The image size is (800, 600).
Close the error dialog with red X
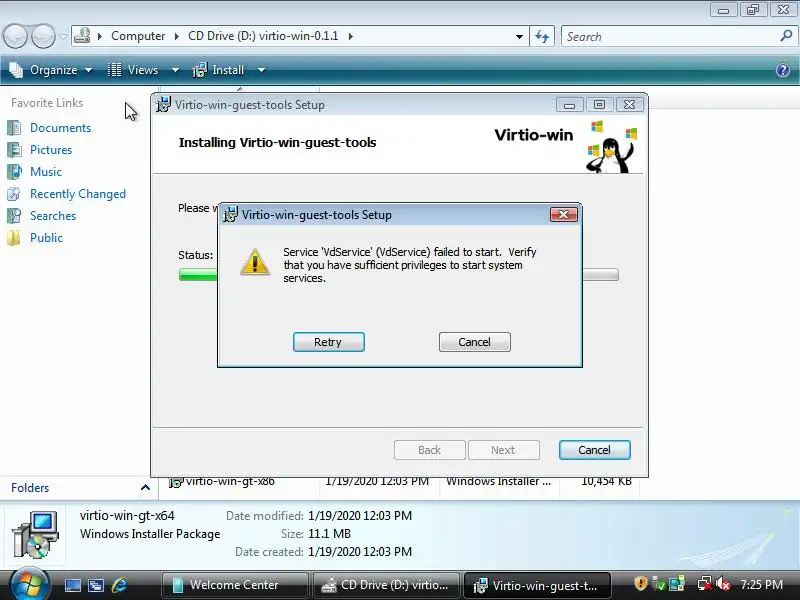pos(564,214)
